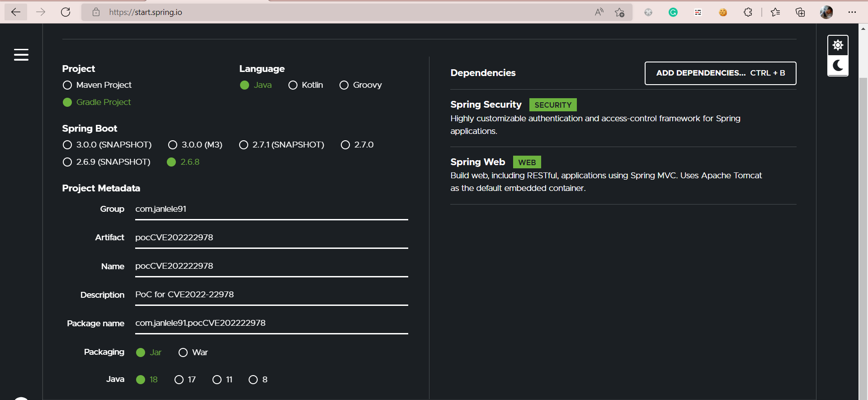Viewport: 868px width, 400px height.
Task: Click the Spring Web dependency entry
Action: pos(623,176)
